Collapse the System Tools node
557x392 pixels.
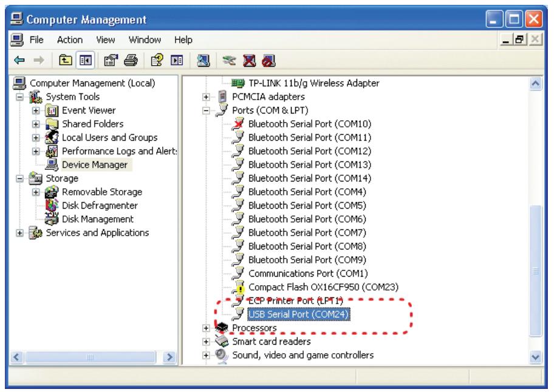pos(20,97)
